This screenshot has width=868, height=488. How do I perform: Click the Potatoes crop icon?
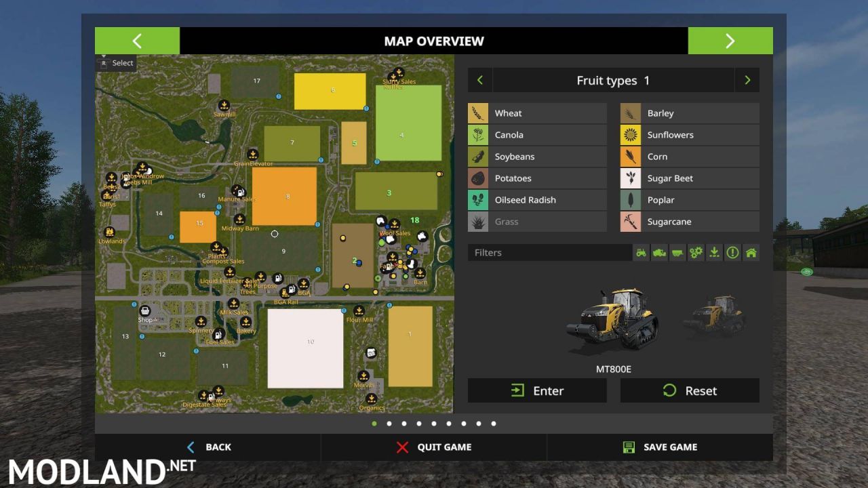point(478,178)
